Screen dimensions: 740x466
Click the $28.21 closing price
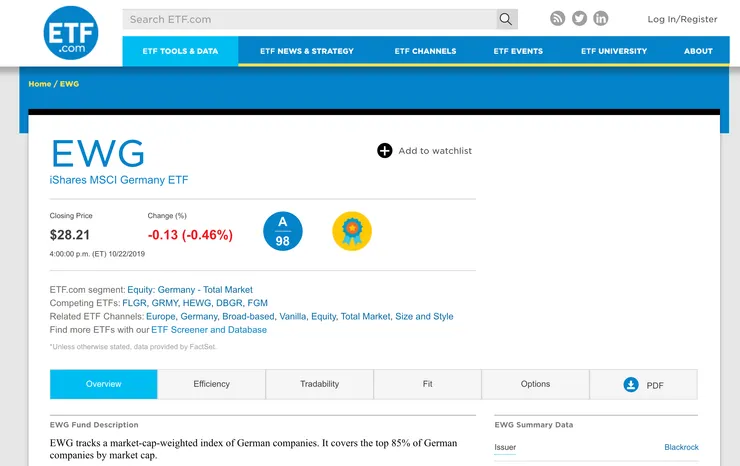point(70,235)
